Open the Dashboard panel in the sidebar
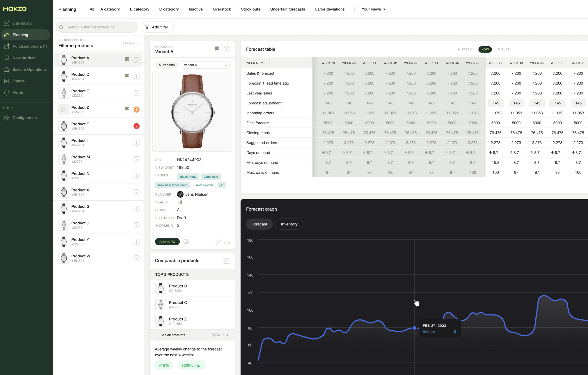The width and height of the screenshot is (588, 375). (22, 23)
